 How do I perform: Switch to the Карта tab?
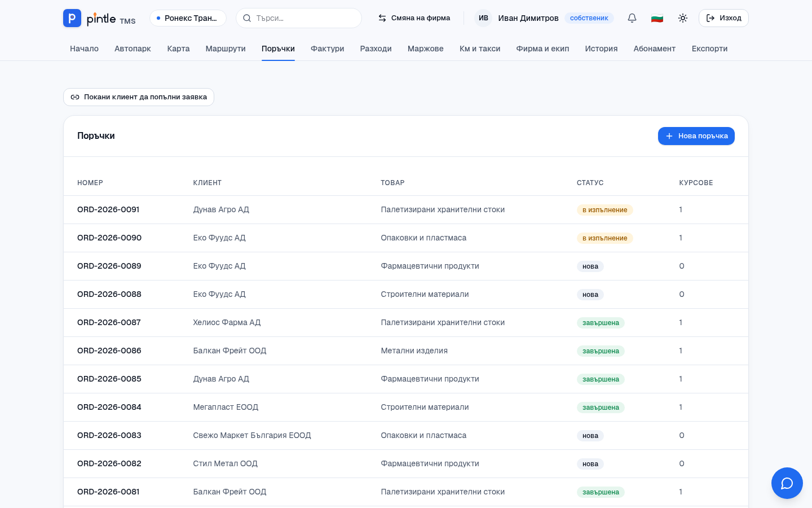(x=178, y=49)
